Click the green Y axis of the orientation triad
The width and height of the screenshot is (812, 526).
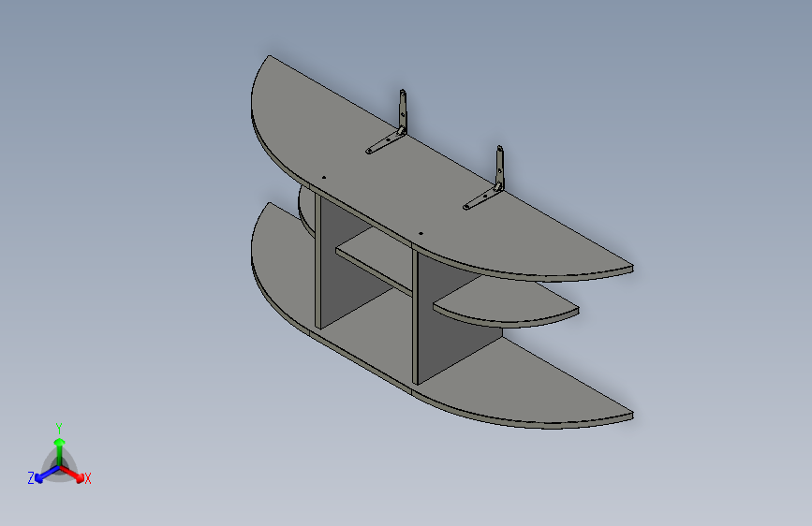[60, 451]
